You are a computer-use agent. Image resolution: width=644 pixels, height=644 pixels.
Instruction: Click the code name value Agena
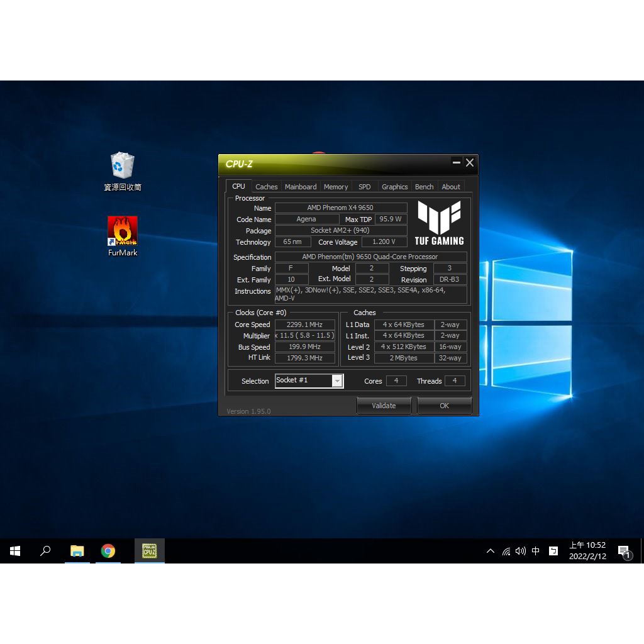coord(306,219)
